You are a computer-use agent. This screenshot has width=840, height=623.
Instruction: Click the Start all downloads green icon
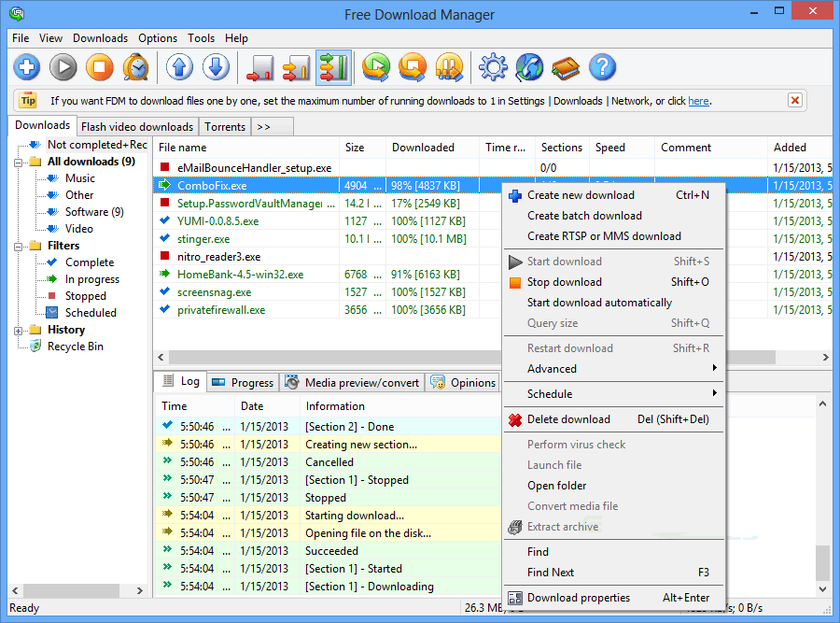[376, 67]
